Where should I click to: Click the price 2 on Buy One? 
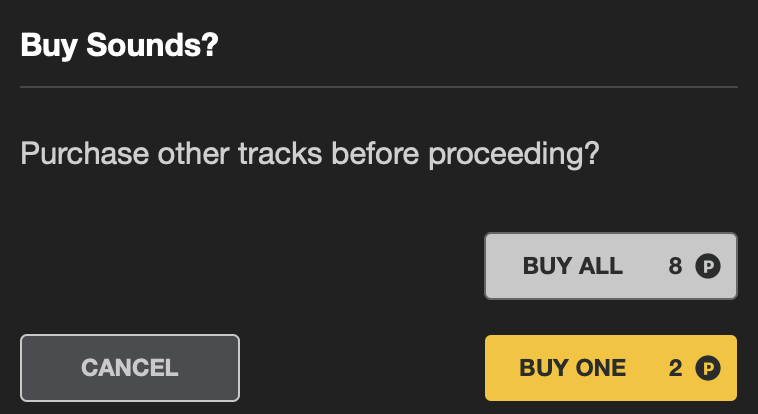pyautogui.click(x=675, y=368)
